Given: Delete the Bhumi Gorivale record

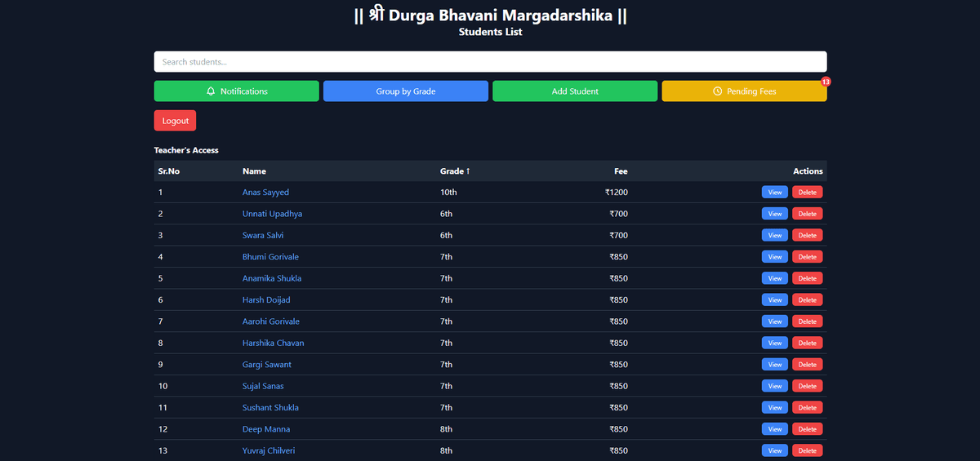Looking at the screenshot, I should tap(807, 257).
